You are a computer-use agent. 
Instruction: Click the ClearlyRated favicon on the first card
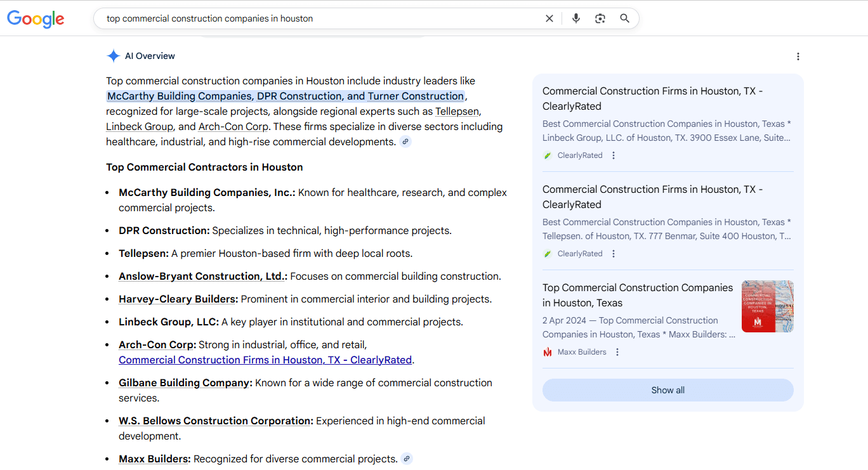pyautogui.click(x=547, y=155)
